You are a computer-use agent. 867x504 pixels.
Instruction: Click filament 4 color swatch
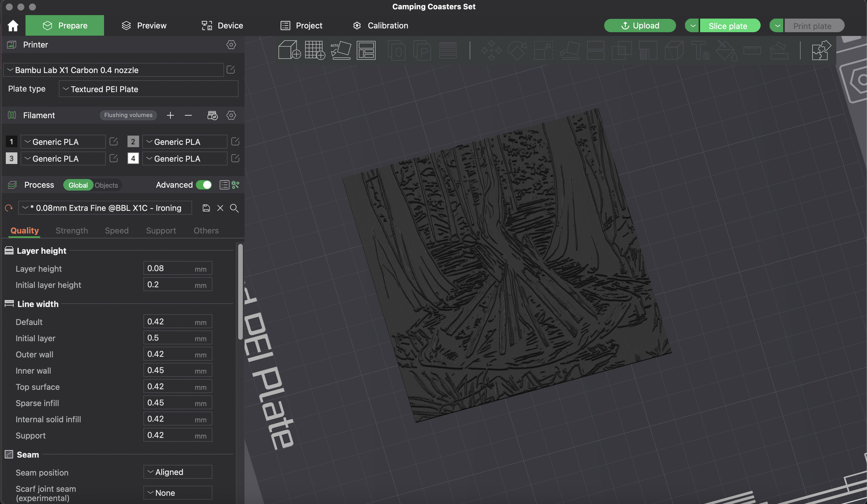click(133, 158)
